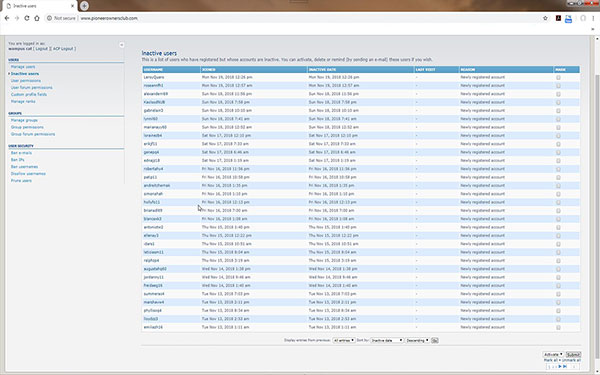The width and height of the screenshot is (600, 375).
Task: Click the Mark all link
Action: pos(551,360)
